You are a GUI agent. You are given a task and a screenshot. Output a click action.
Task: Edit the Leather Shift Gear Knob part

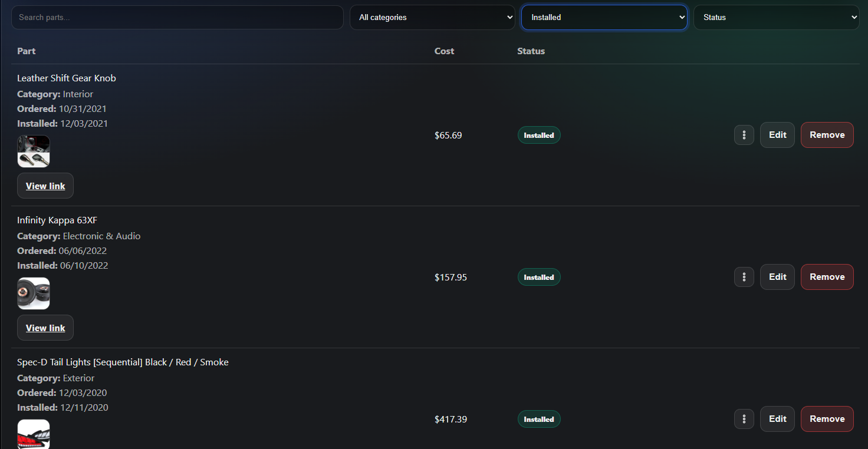point(777,135)
